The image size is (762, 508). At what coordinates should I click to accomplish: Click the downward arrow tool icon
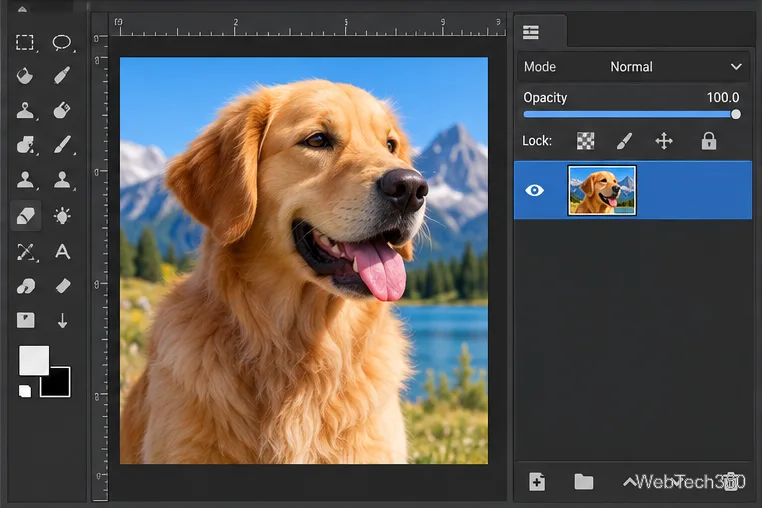coord(62,320)
